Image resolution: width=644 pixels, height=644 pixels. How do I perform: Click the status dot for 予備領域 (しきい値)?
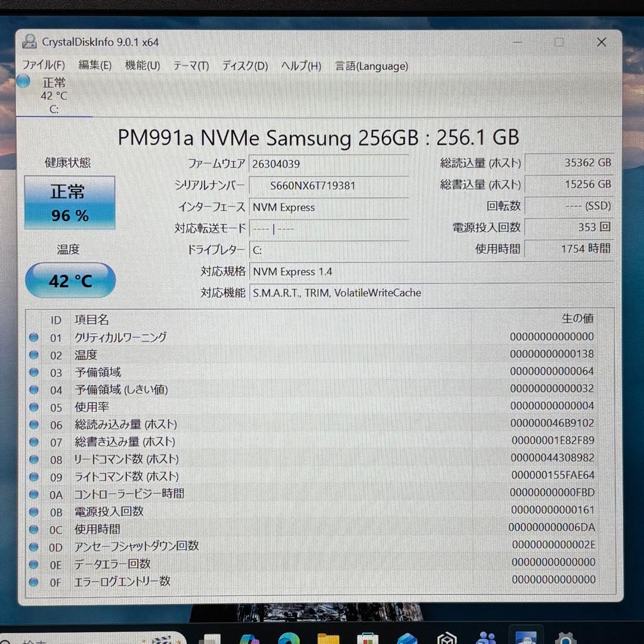(x=34, y=389)
